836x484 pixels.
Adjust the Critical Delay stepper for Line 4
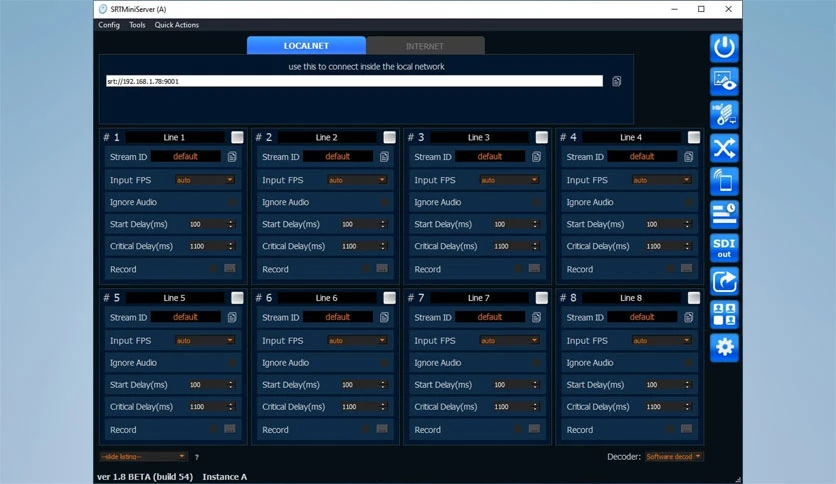[687, 246]
